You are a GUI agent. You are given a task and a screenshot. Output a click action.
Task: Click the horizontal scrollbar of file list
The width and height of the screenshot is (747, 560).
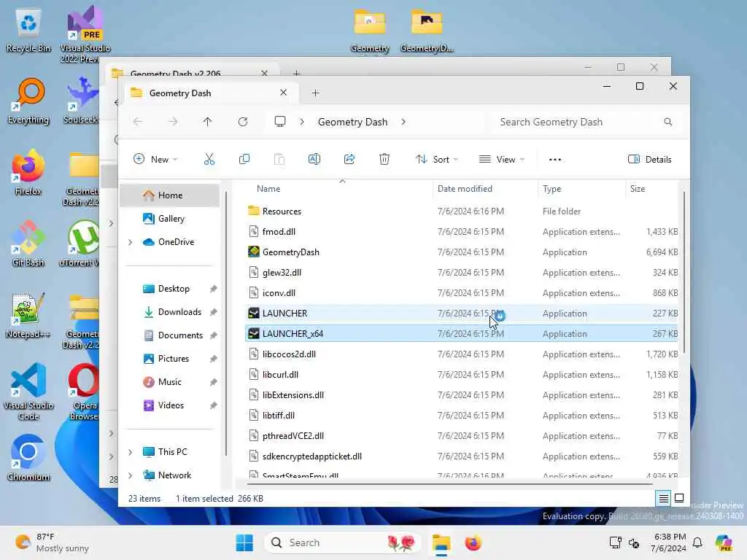pyautogui.click(x=449, y=484)
